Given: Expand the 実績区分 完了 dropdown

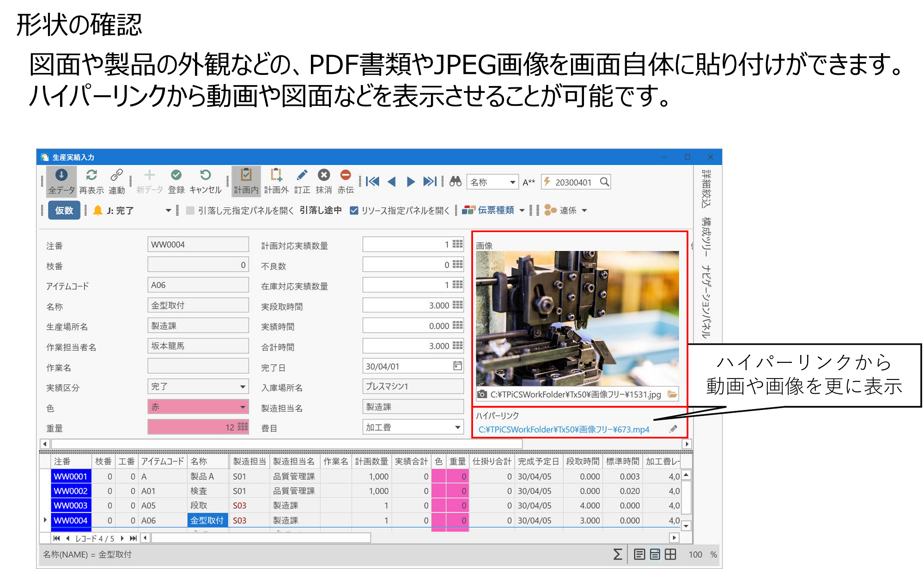Looking at the screenshot, I should click(x=243, y=386).
